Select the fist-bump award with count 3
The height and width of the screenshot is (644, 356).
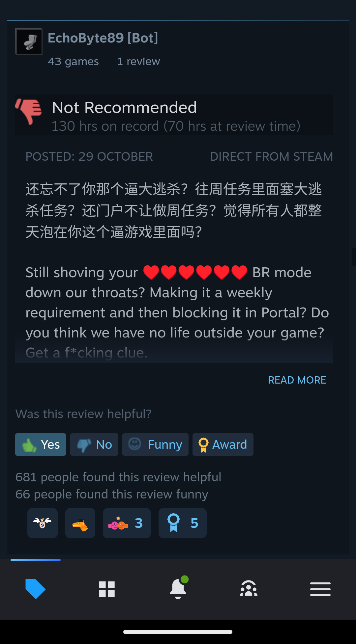click(127, 523)
